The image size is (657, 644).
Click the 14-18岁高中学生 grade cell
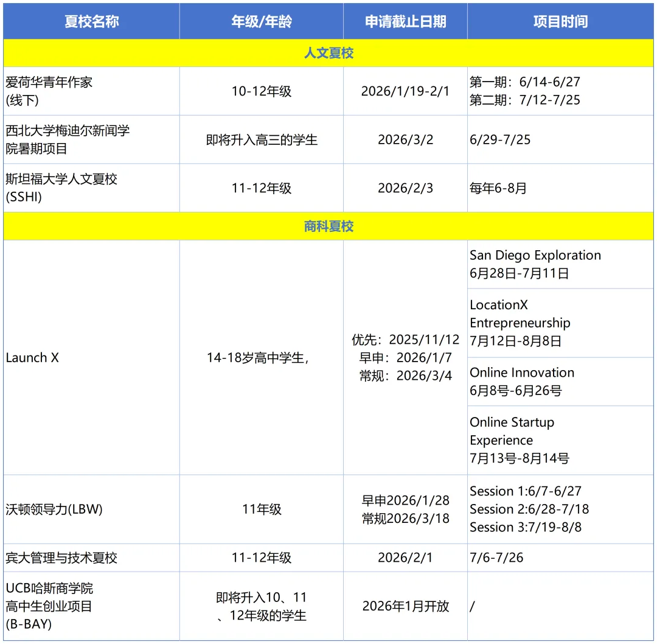coord(262,358)
